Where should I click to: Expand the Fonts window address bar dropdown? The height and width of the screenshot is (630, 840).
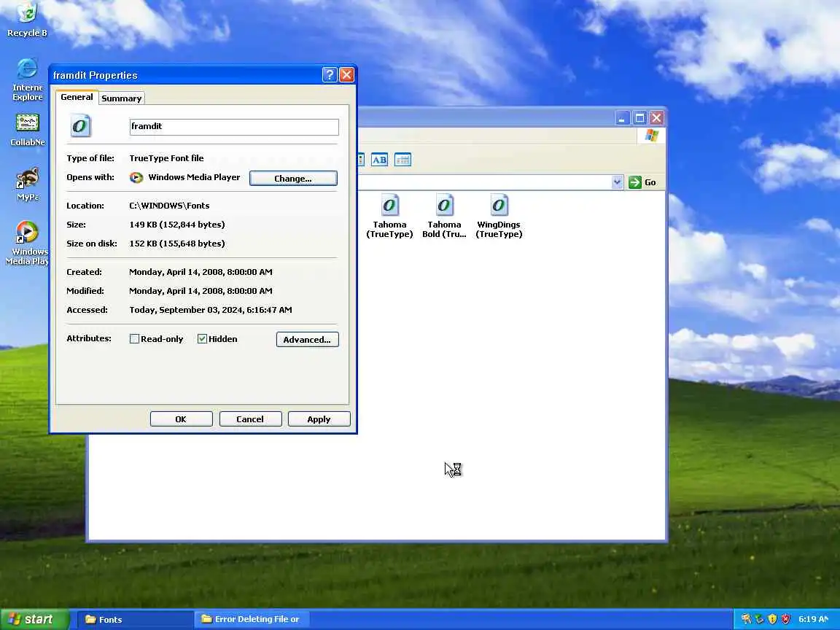point(617,182)
